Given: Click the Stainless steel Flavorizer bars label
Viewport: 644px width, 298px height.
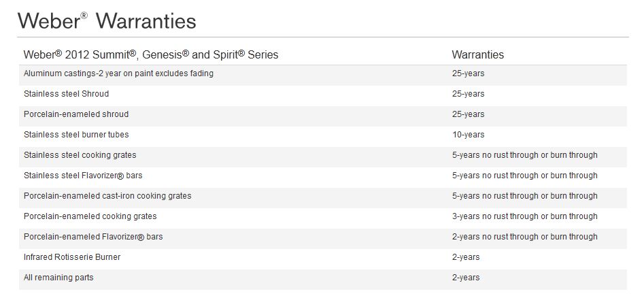Looking at the screenshot, I should (x=83, y=176).
